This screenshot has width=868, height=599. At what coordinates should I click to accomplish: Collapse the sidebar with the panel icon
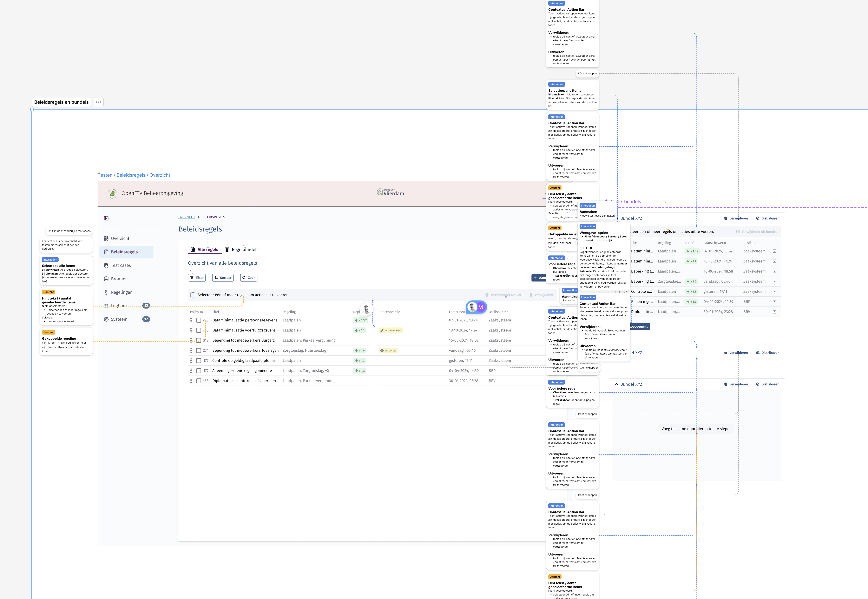[106, 218]
